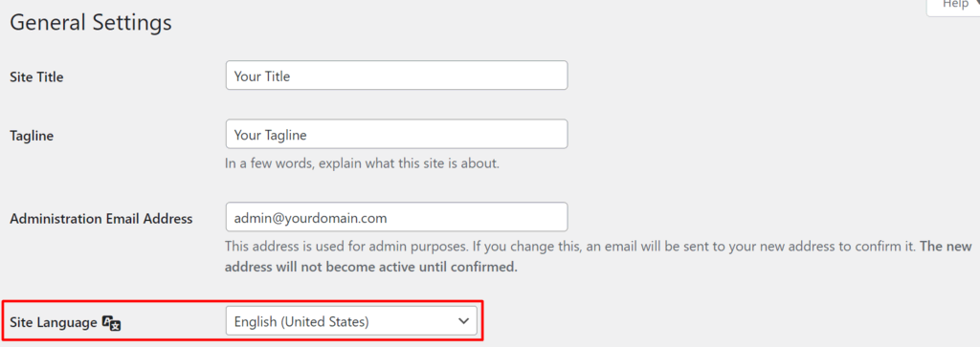Focus the Tagline input field
The height and width of the screenshot is (347, 980).
pyautogui.click(x=396, y=134)
